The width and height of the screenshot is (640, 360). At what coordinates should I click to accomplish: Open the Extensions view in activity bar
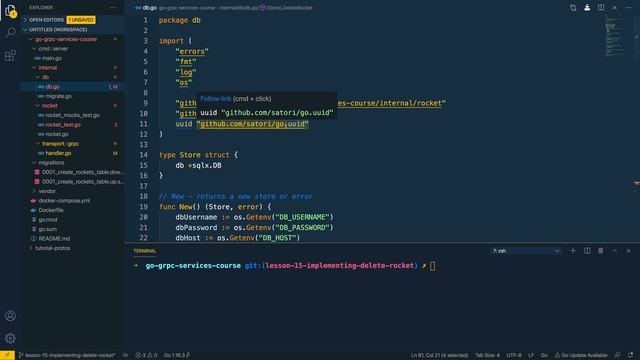coord(11,55)
